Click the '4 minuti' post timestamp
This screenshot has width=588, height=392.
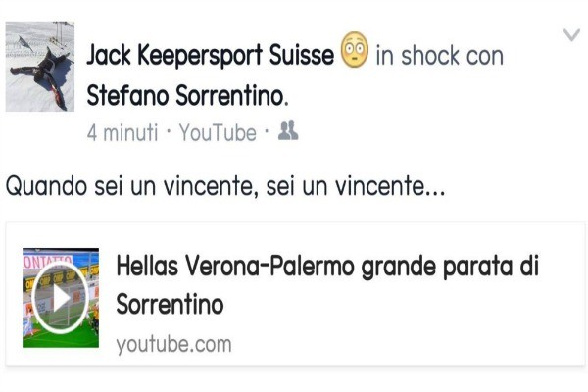122,132
